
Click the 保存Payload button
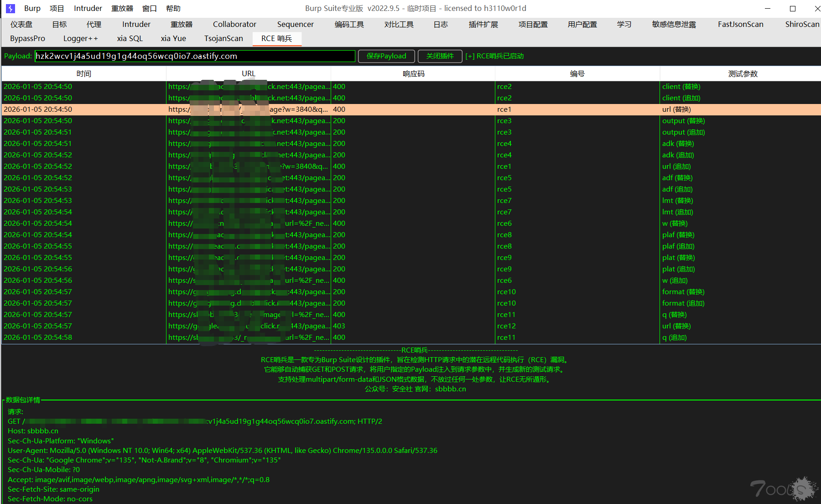point(386,56)
